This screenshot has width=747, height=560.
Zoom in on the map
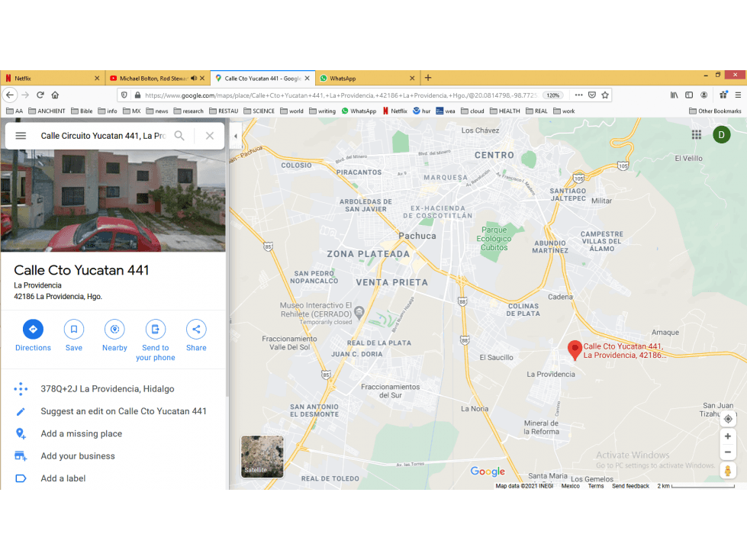tap(727, 436)
